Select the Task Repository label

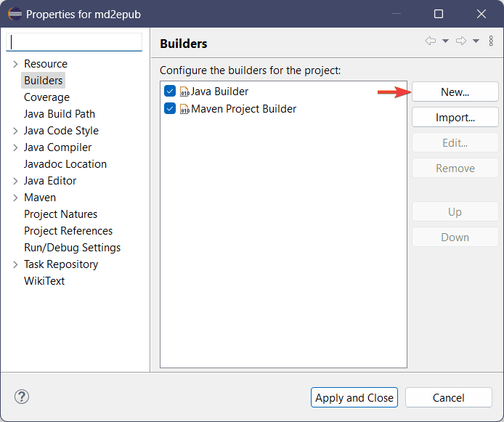61,264
